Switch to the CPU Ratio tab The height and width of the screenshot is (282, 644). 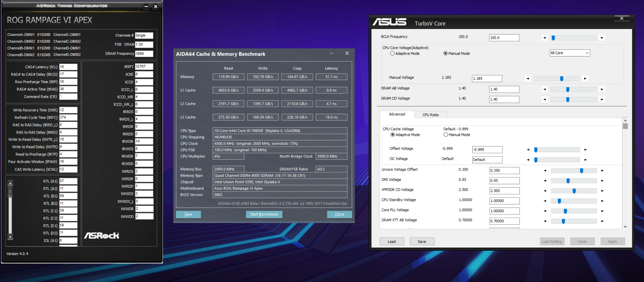431,115
